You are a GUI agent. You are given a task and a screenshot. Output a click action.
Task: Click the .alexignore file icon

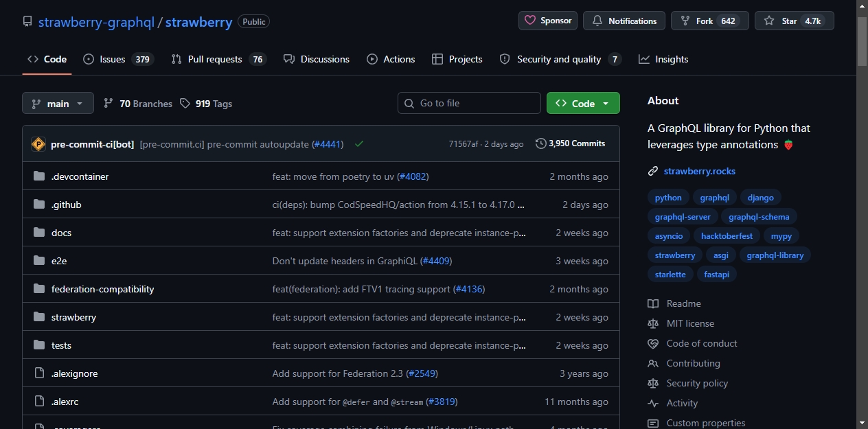click(39, 373)
